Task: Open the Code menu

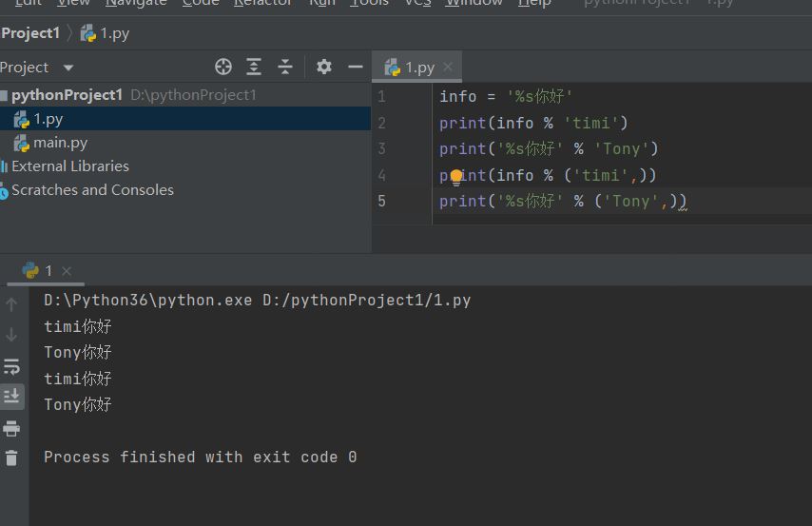Action: pos(201,3)
